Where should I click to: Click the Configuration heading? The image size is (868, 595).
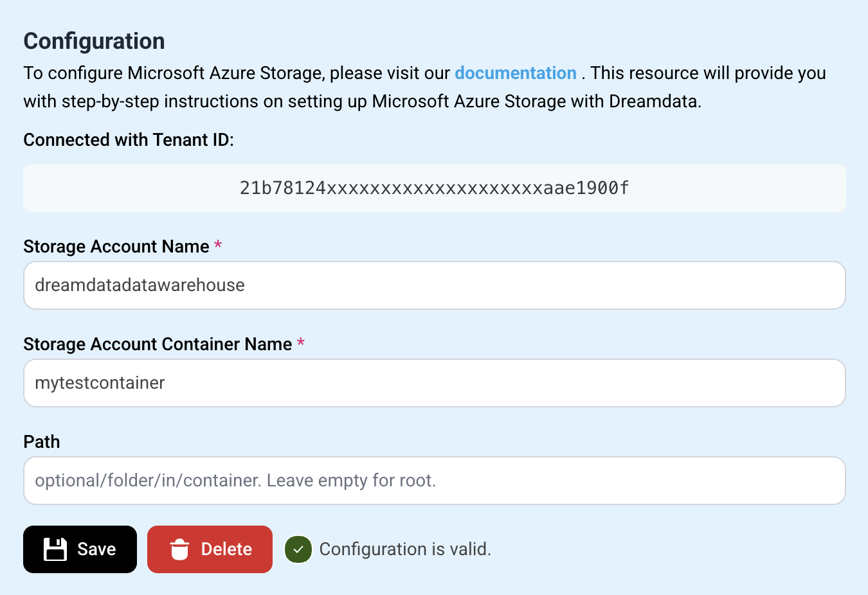95,41
